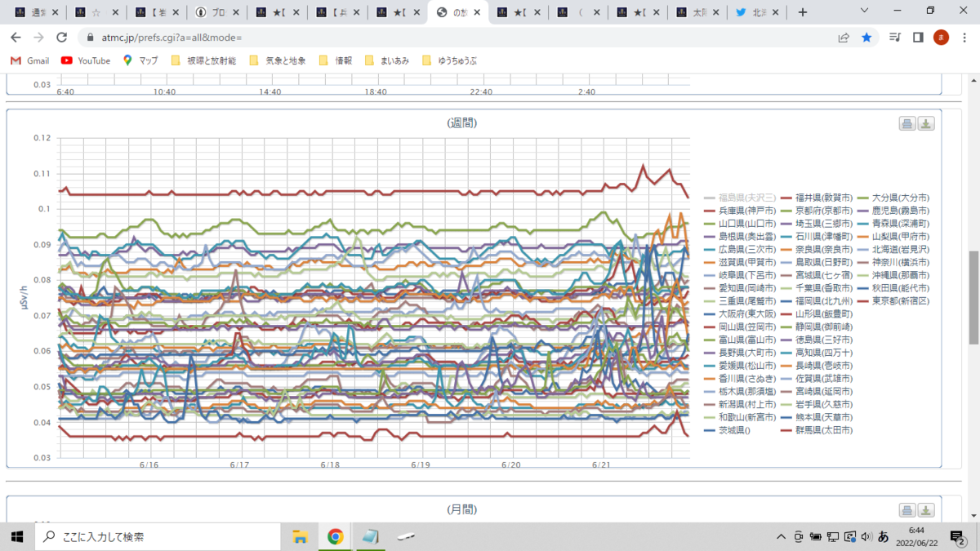Print the weekly (週間) chart
This screenshot has height=551, width=980.
click(906, 124)
